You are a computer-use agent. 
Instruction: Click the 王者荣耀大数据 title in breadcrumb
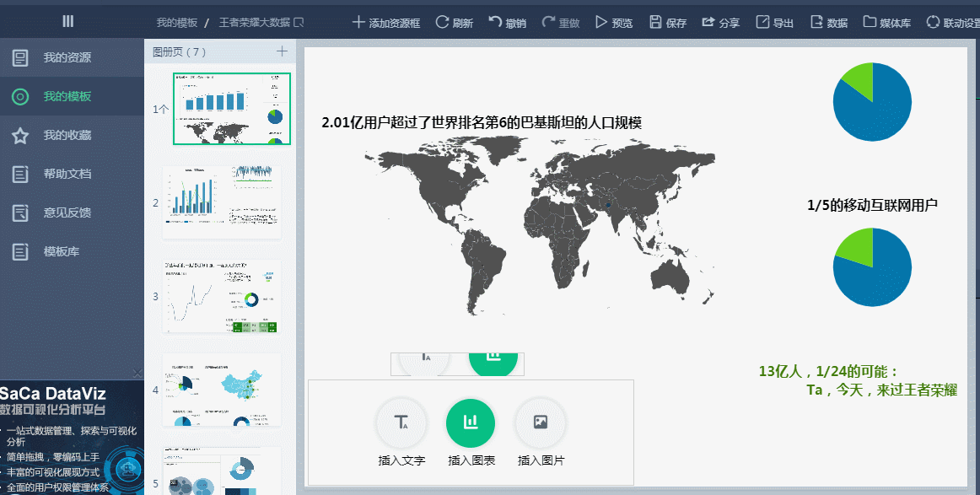click(x=255, y=23)
